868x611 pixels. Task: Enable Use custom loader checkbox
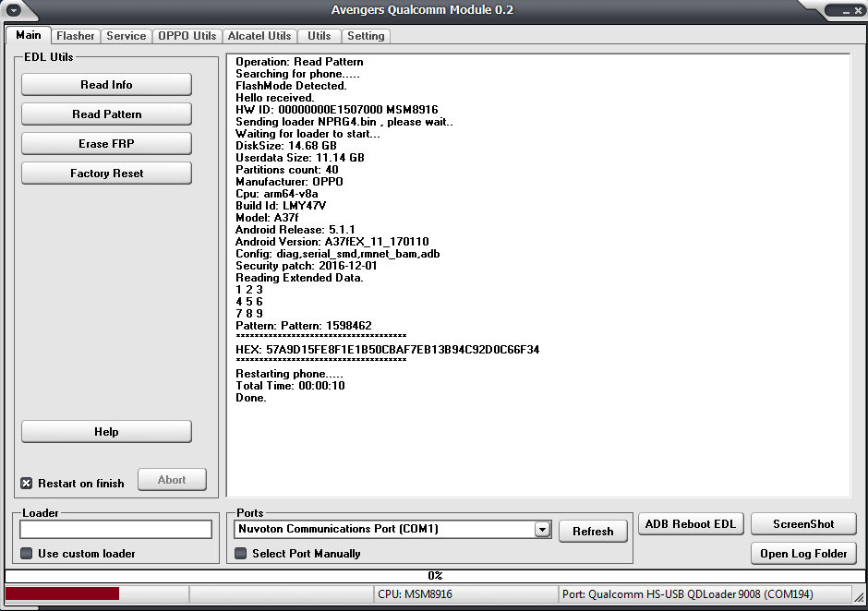click(26, 554)
